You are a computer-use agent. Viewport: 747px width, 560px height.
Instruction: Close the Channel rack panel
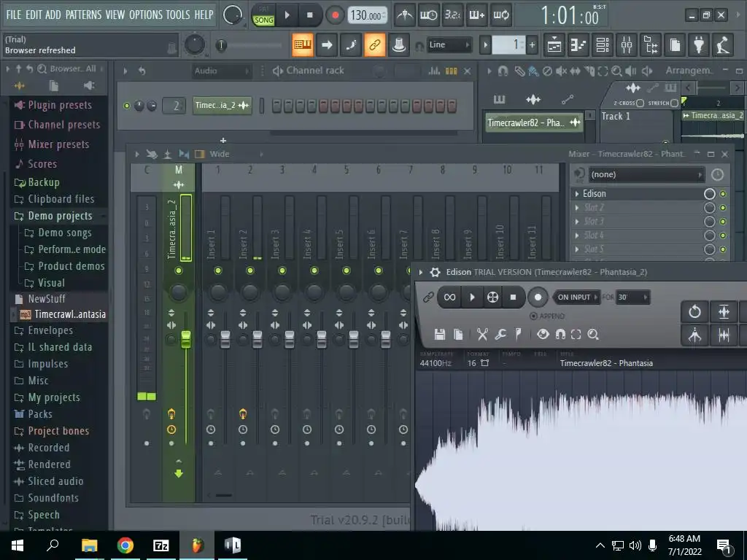pyautogui.click(x=468, y=71)
